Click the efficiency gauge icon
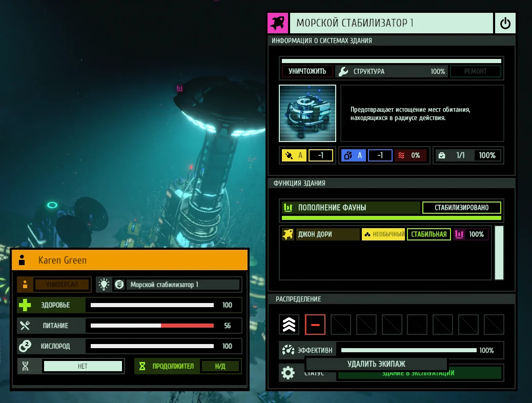The image size is (532, 403). point(288,350)
